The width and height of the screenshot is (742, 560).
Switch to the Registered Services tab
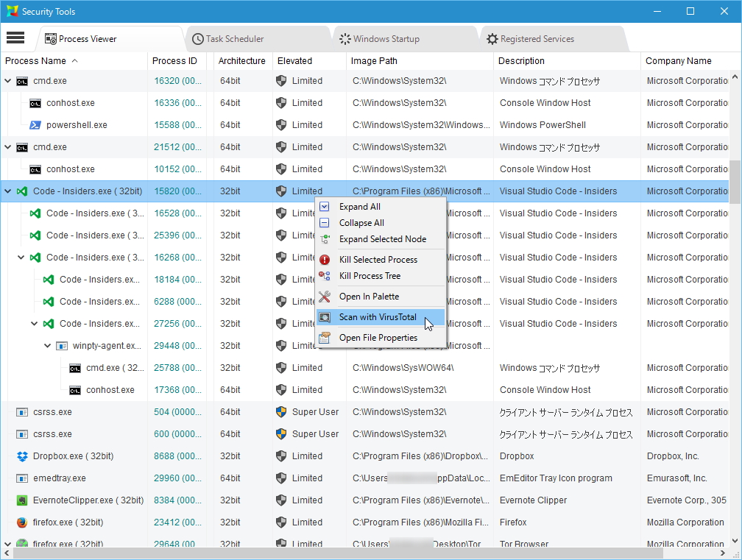coord(552,39)
